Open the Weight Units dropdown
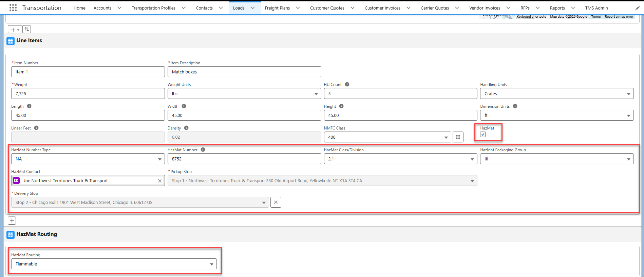The height and width of the screenshot is (277, 644). [244, 93]
